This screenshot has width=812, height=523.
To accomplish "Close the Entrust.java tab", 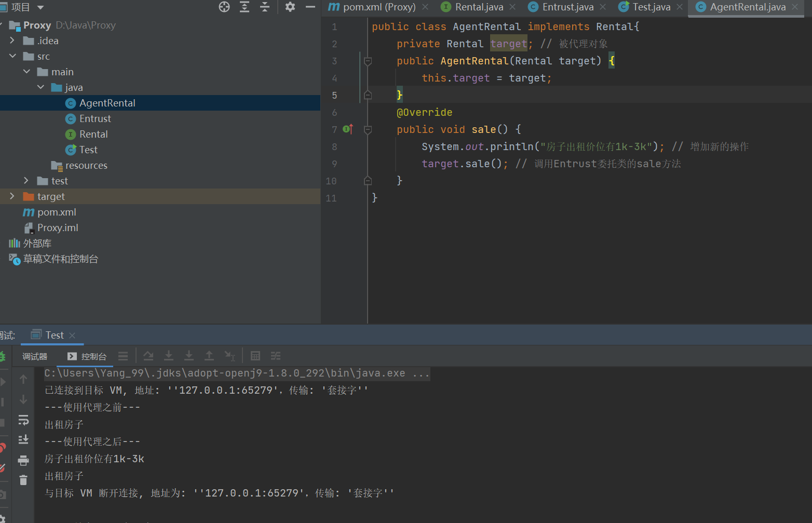I will point(603,7).
